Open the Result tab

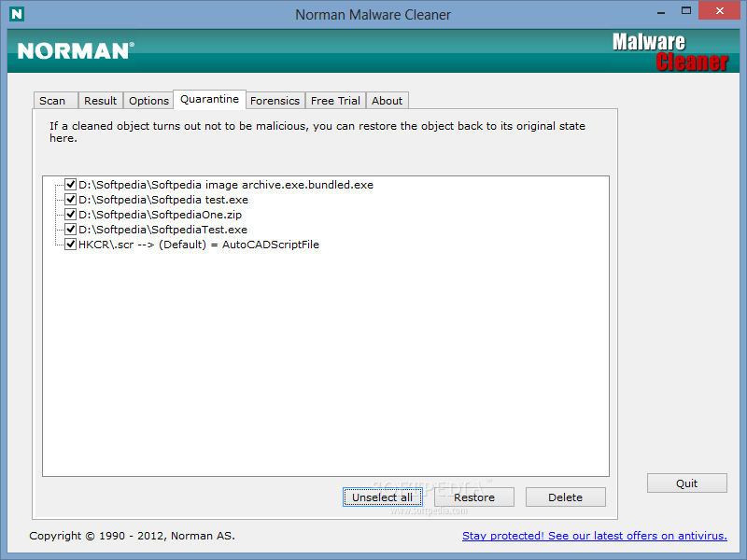pyautogui.click(x=101, y=101)
